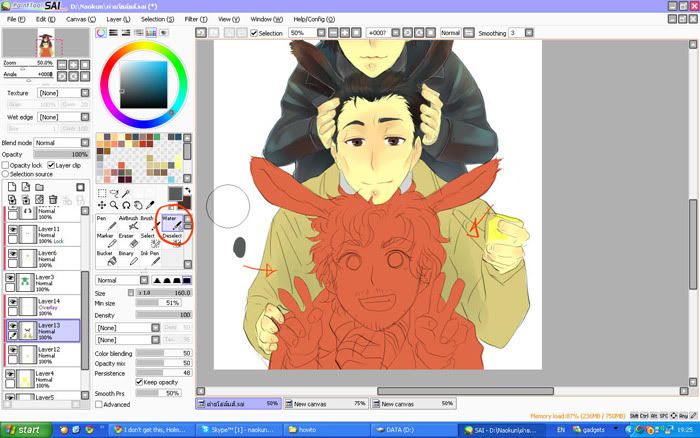Toggle the Keep opacity checkbox
The width and height of the screenshot is (700, 438).
139,381
